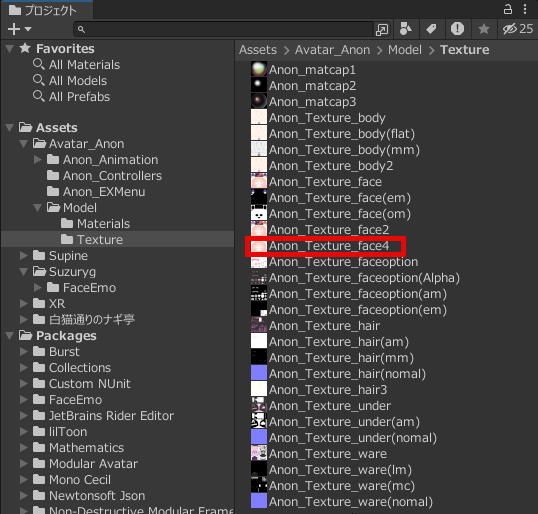
Task: Toggle hidden packages visibility showing 25
Action: click(518, 29)
